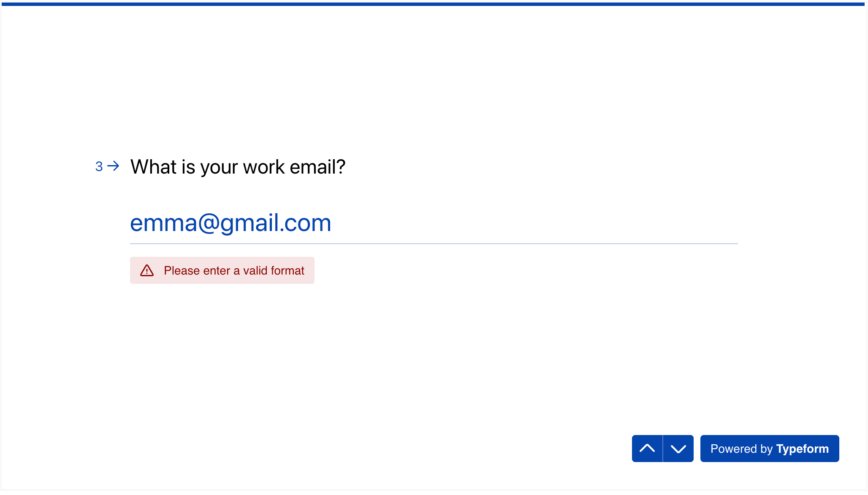
Task: Open the Powered by Typeform link
Action: click(769, 449)
